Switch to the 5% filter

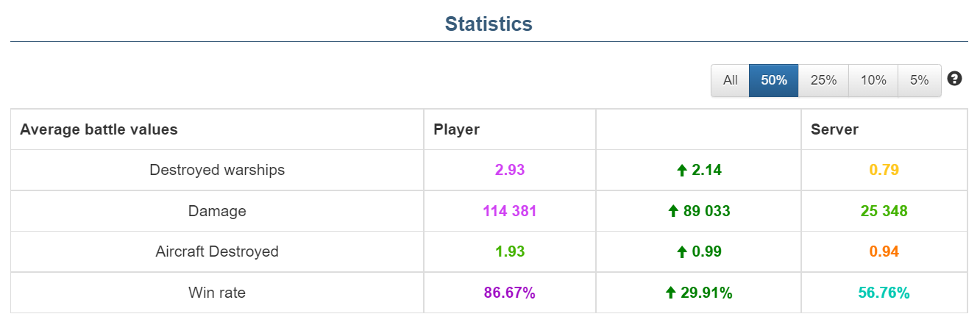pyautogui.click(x=919, y=80)
